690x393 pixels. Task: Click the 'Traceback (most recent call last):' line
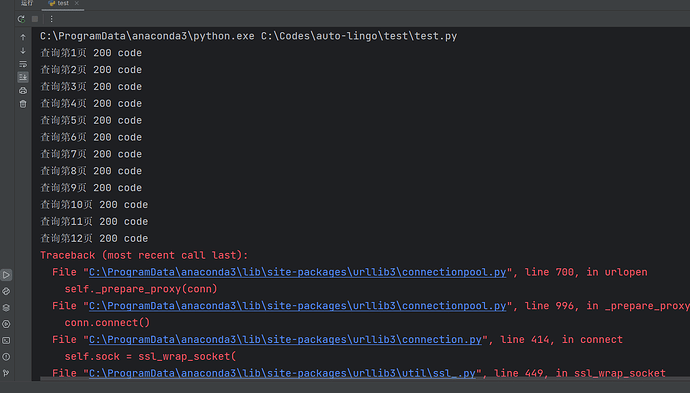(144, 255)
